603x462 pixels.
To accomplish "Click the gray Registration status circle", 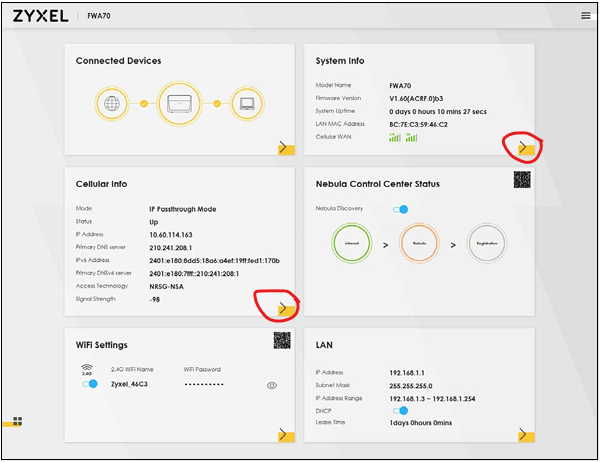I will tap(487, 243).
